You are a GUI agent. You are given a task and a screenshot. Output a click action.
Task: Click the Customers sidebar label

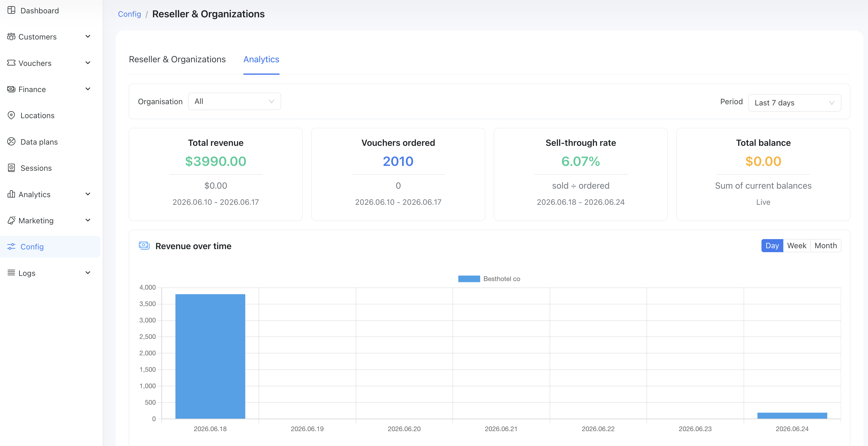click(37, 37)
